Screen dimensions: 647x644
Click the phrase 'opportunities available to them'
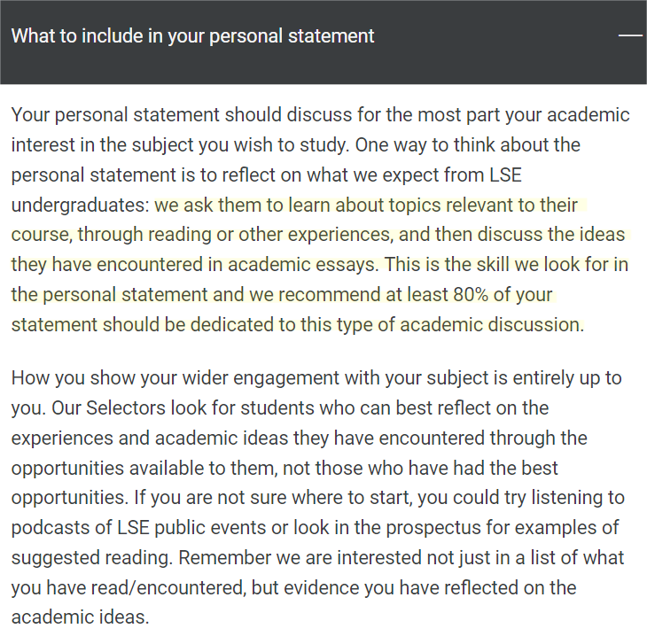pyautogui.click(x=144, y=468)
